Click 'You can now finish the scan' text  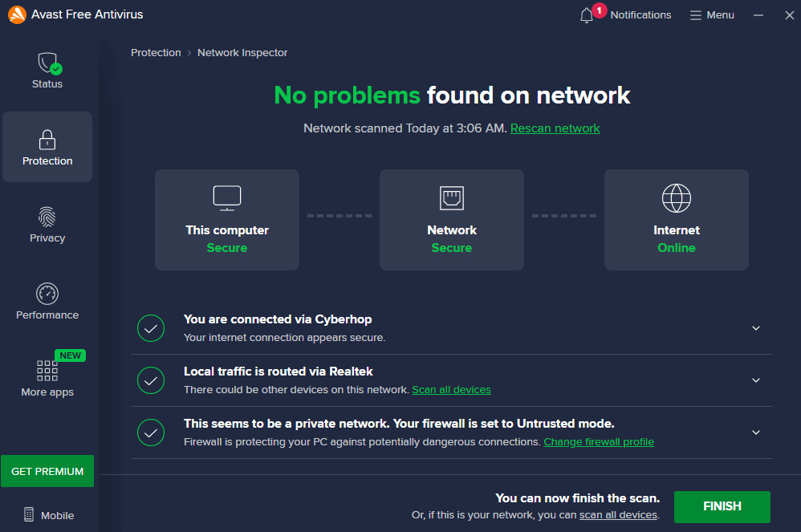pos(577,497)
